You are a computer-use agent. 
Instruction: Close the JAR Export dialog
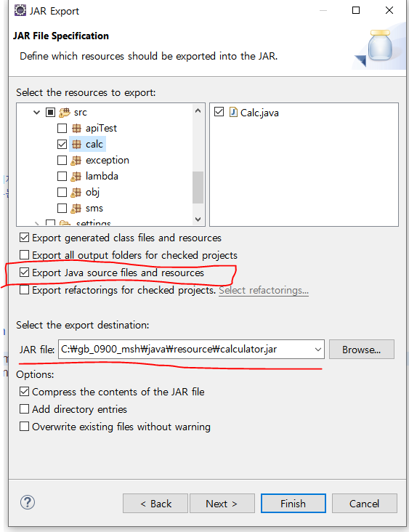[389, 10]
